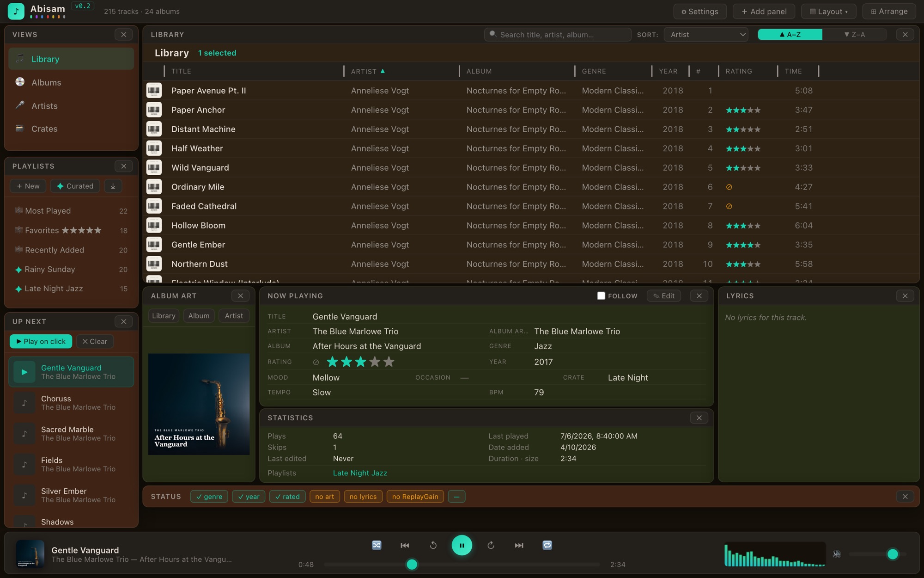
Task: Click the import playlist download icon
Action: tap(113, 186)
